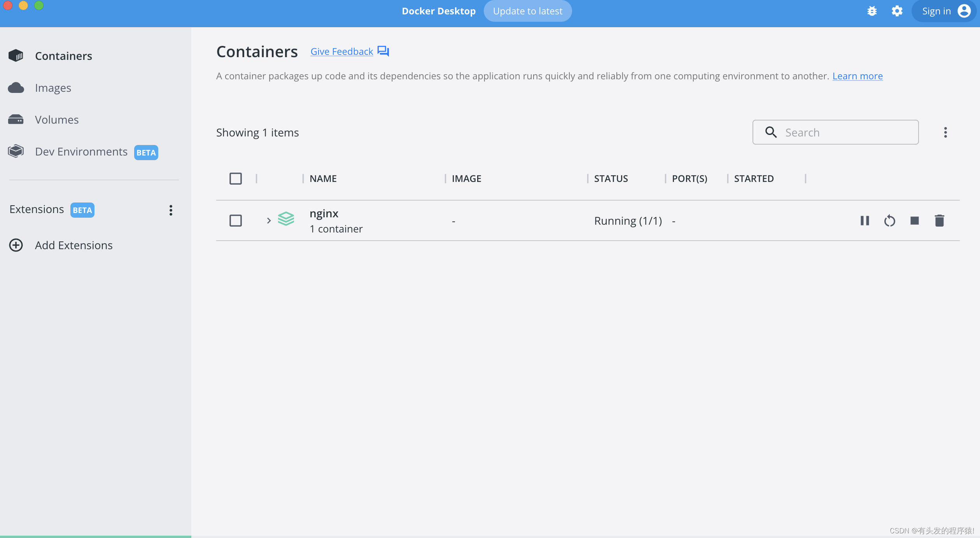980x538 pixels.
Task: Focus the Search input field
Action: pyautogui.click(x=835, y=132)
